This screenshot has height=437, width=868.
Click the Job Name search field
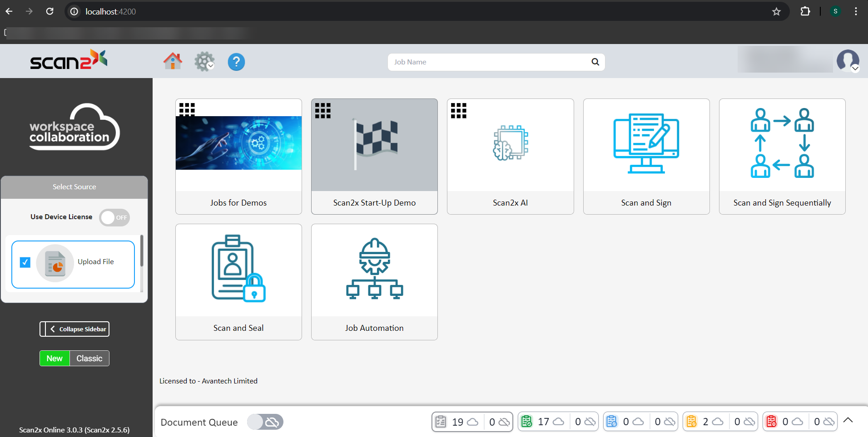point(488,62)
